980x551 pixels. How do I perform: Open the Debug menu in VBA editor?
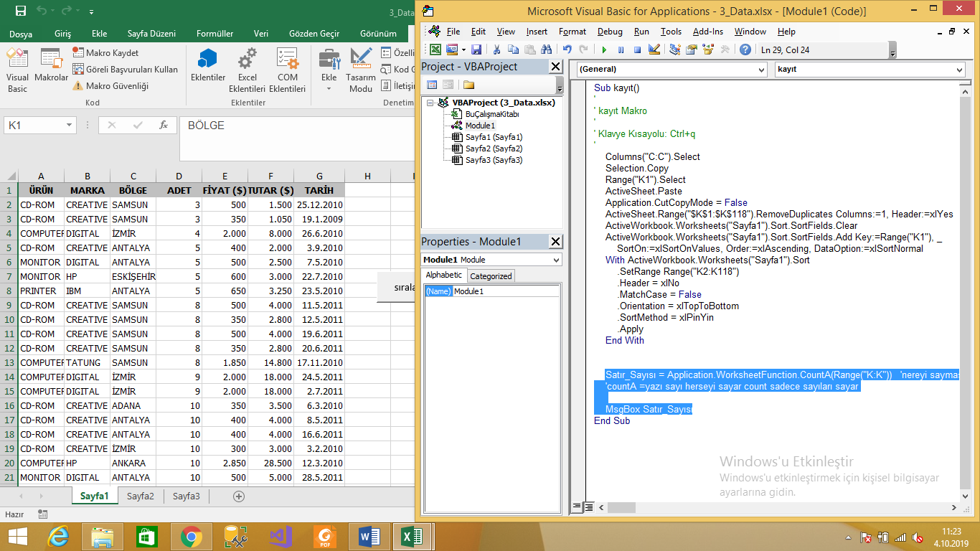point(610,32)
